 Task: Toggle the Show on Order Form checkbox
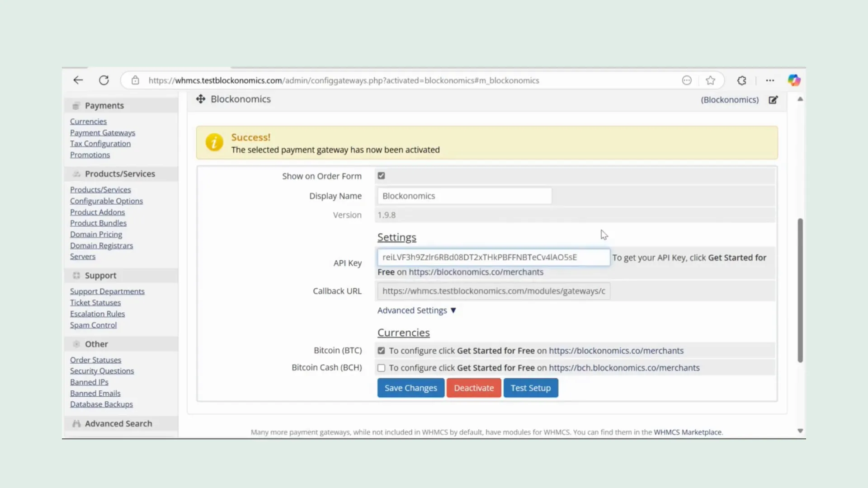pyautogui.click(x=381, y=176)
